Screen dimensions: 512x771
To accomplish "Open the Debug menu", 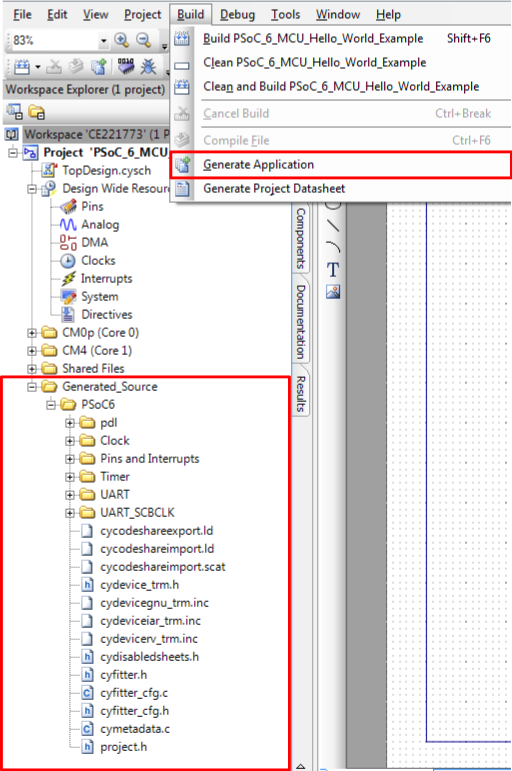I will (237, 15).
